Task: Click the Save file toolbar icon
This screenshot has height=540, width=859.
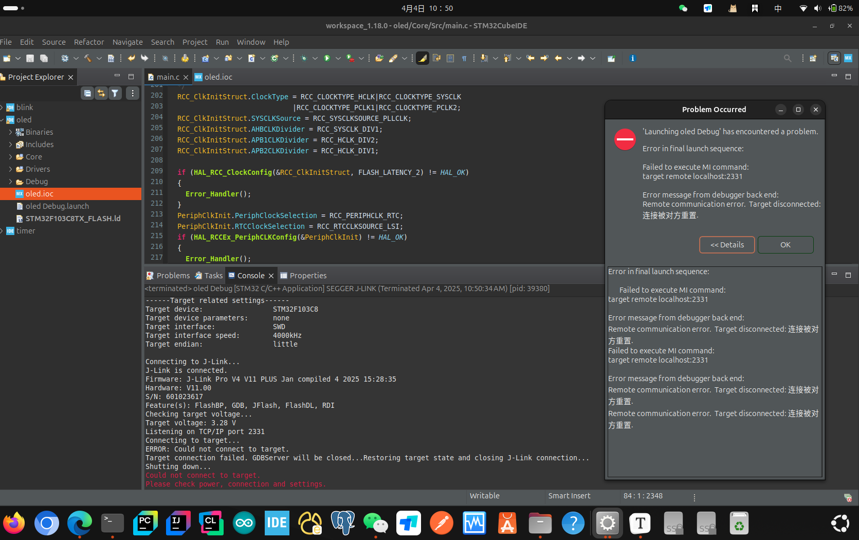Action: pyautogui.click(x=30, y=58)
